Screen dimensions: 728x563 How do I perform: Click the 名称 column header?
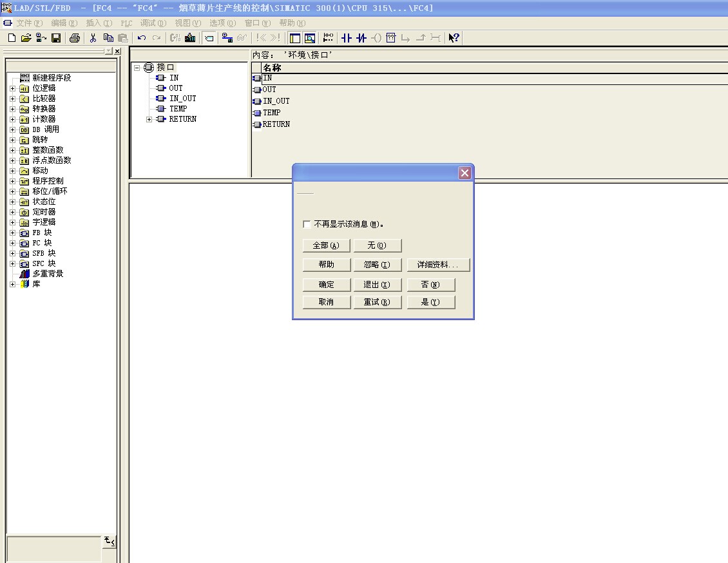495,68
